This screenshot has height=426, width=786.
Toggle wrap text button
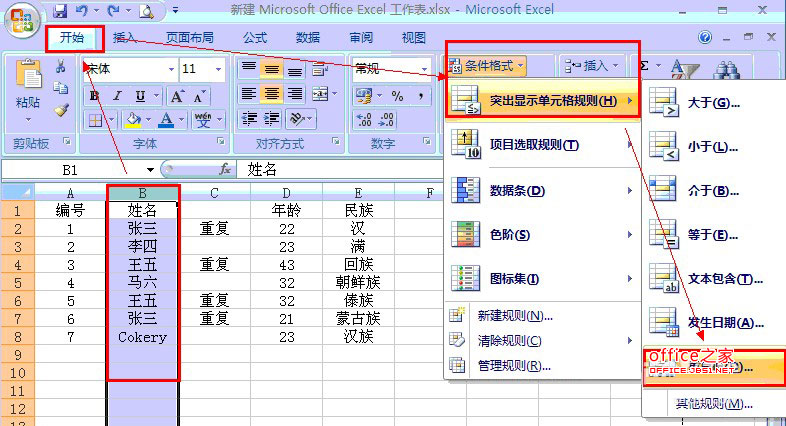tap(319, 69)
